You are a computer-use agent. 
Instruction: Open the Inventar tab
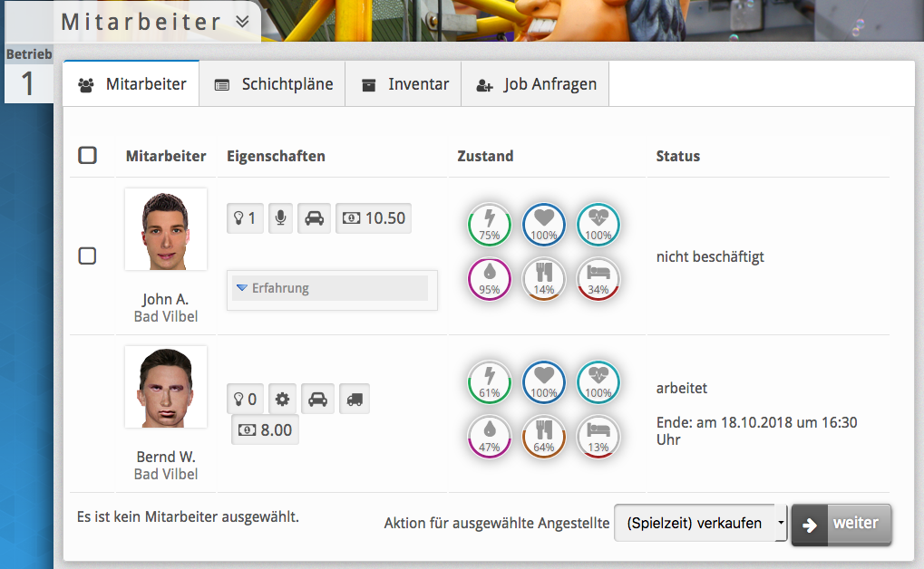(404, 84)
